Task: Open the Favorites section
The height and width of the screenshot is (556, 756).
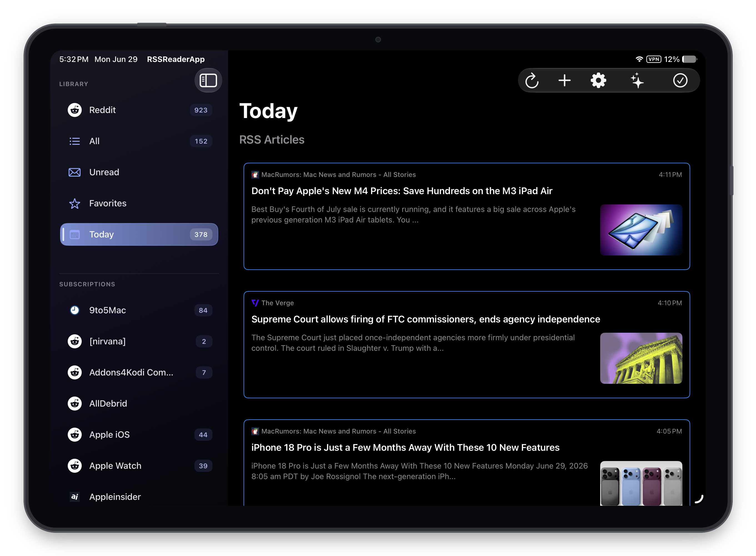Action: 139,203
